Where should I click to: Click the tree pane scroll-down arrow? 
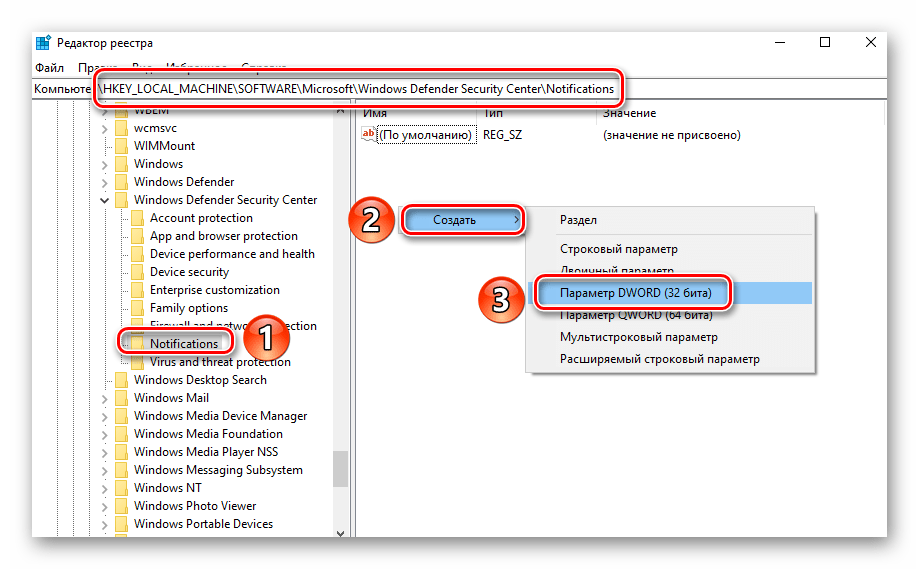341,533
